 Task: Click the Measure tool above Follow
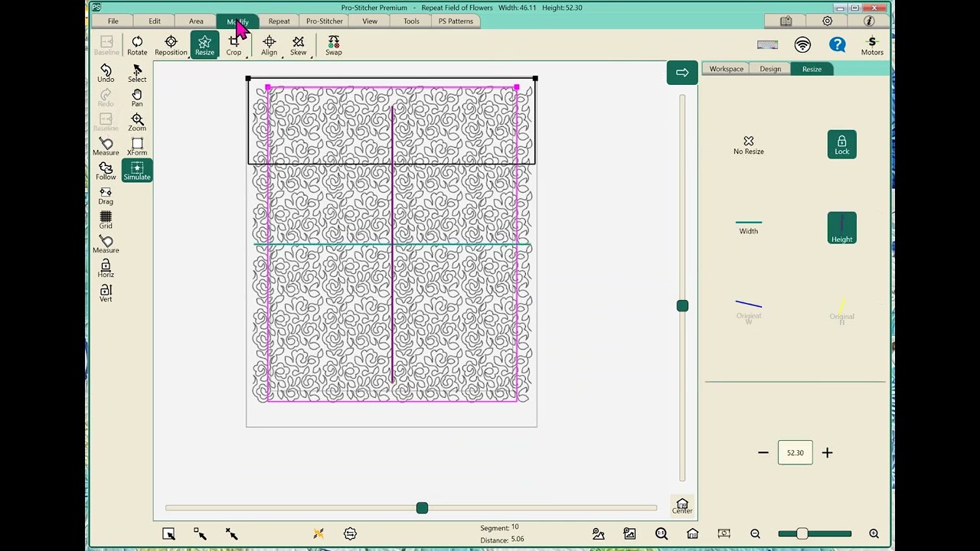coord(106,147)
